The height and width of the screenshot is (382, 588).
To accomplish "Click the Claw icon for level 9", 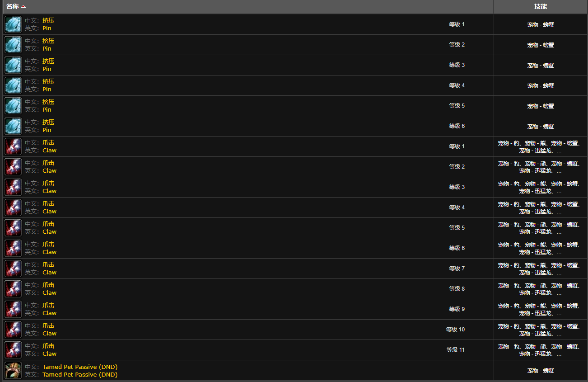I will [13, 309].
